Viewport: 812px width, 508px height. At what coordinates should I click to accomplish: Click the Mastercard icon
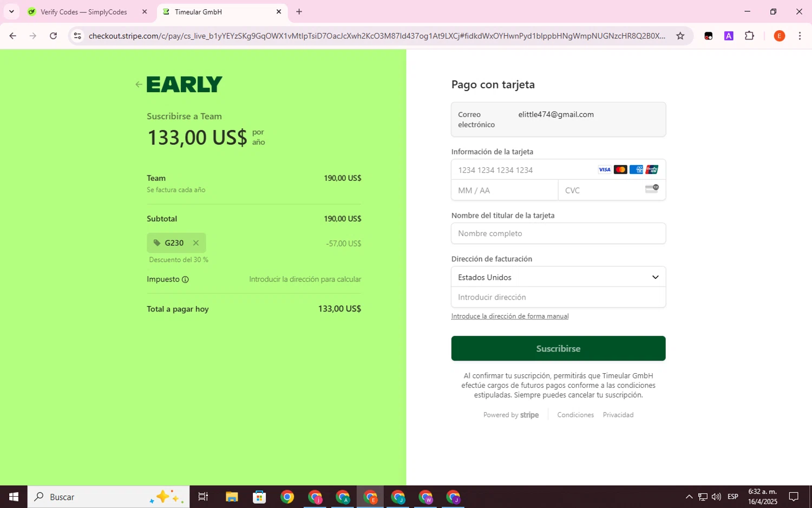620,170
